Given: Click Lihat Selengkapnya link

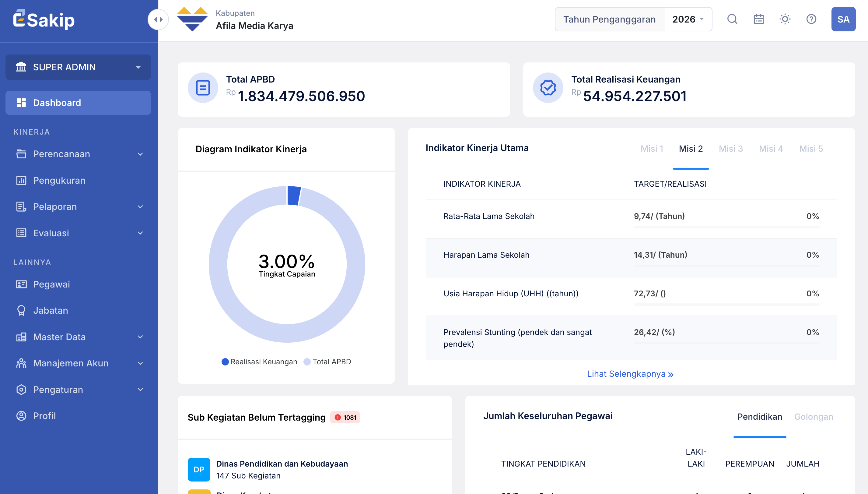Looking at the screenshot, I should (x=630, y=374).
